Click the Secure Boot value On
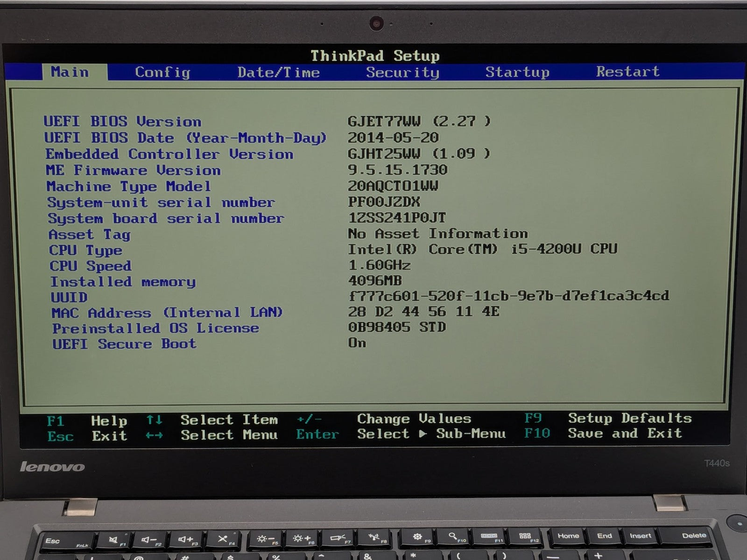The width and height of the screenshot is (747, 560). click(357, 343)
